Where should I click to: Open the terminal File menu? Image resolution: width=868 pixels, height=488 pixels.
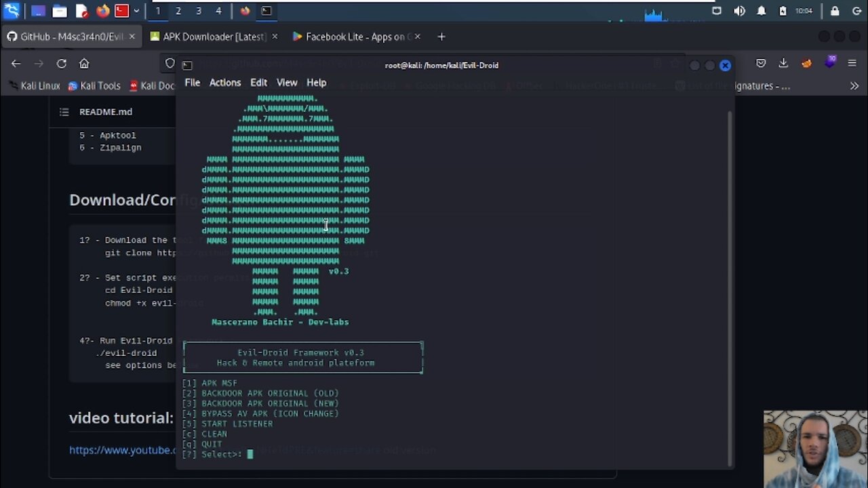point(193,83)
